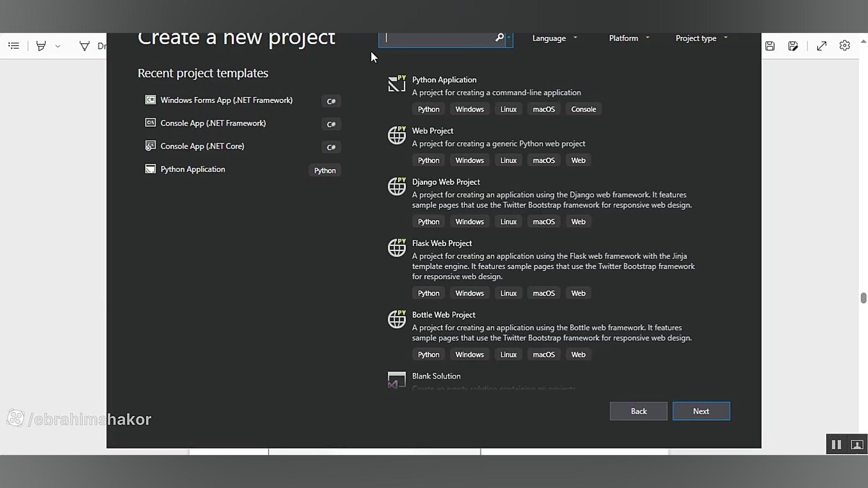Open the Project type filter dropdown
Viewport: 868px width, 488px height.
(702, 38)
